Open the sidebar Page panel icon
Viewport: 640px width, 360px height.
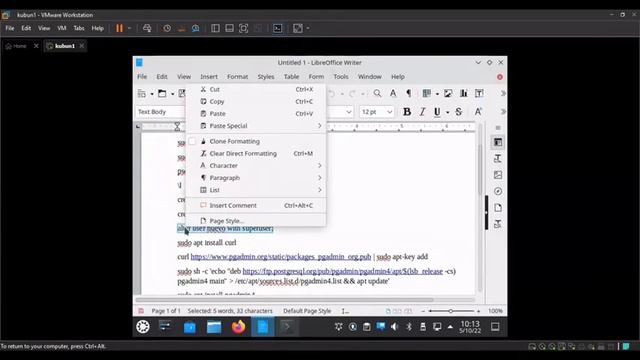[x=498, y=208]
